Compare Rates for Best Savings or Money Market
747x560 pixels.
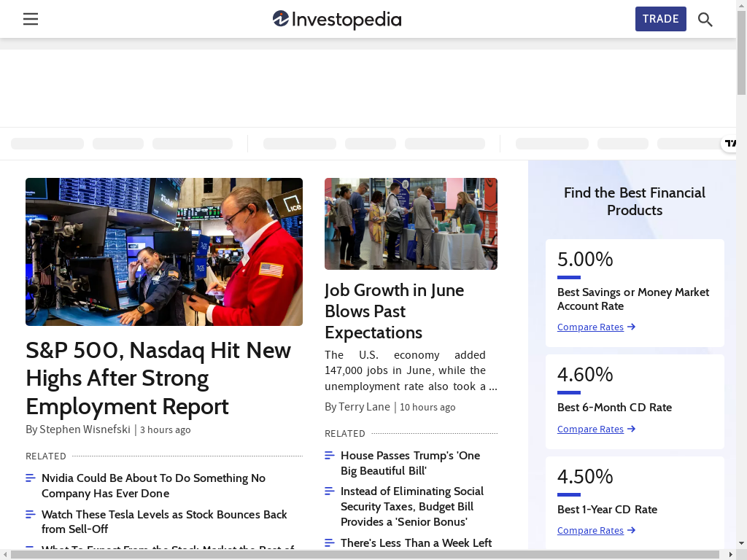point(590,327)
